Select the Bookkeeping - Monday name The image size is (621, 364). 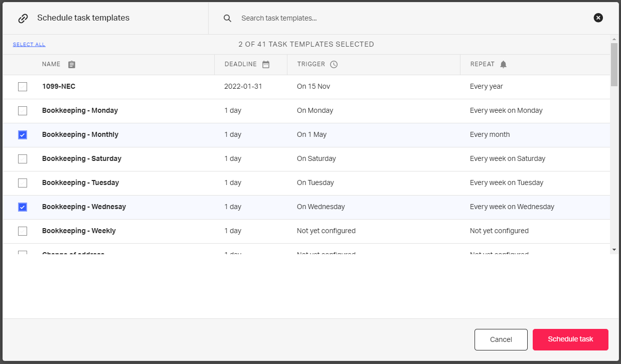80,110
